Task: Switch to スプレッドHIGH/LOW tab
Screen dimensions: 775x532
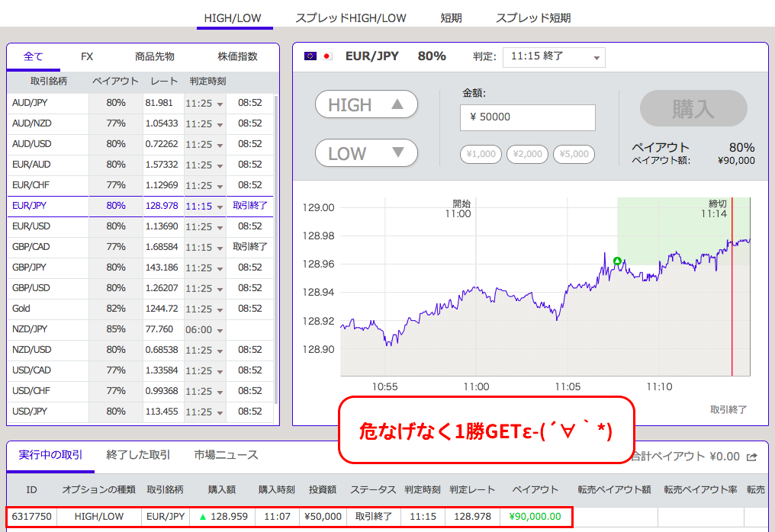Action: point(351,18)
